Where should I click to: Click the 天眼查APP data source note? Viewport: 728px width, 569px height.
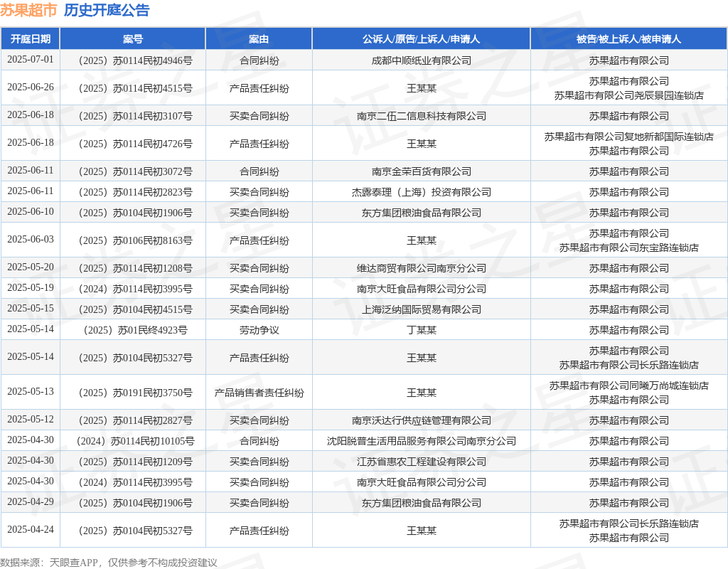click(x=108, y=563)
